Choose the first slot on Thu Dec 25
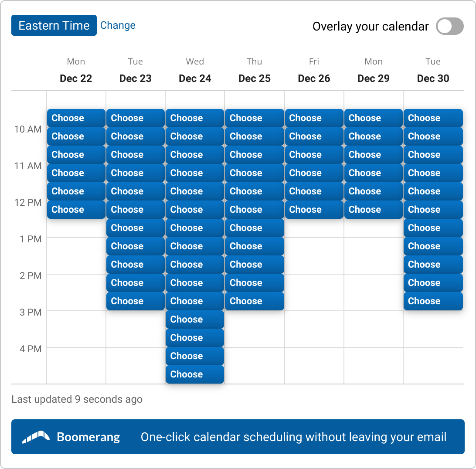The width and height of the screenshot is (476, 469). coord(254,118)
